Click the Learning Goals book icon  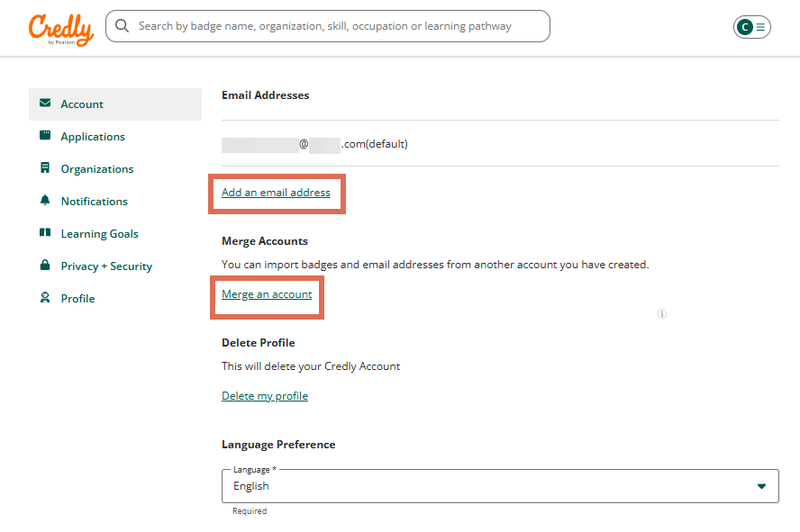click(45, 233)
